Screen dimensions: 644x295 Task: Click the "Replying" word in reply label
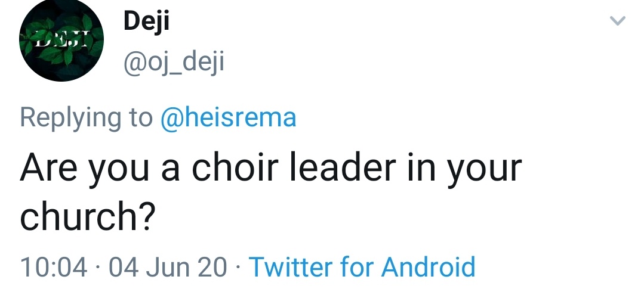(x=72, y=117)
